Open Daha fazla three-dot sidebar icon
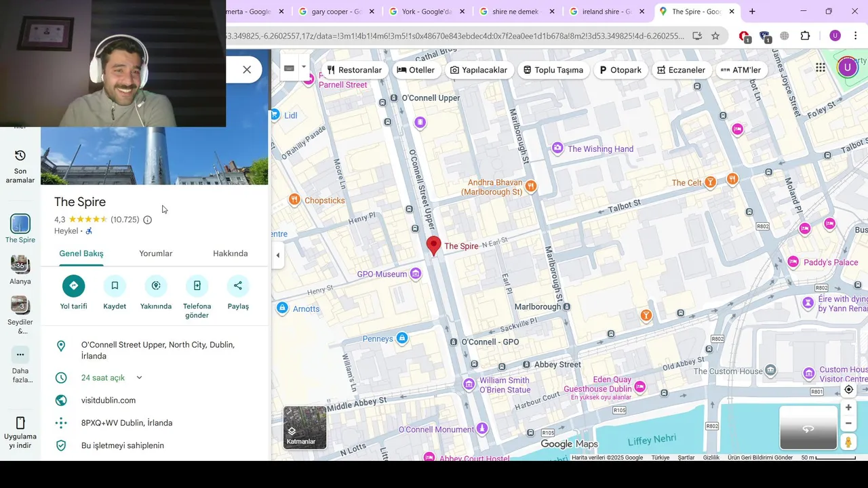868x488 pixels. click(x=20, y=354)
